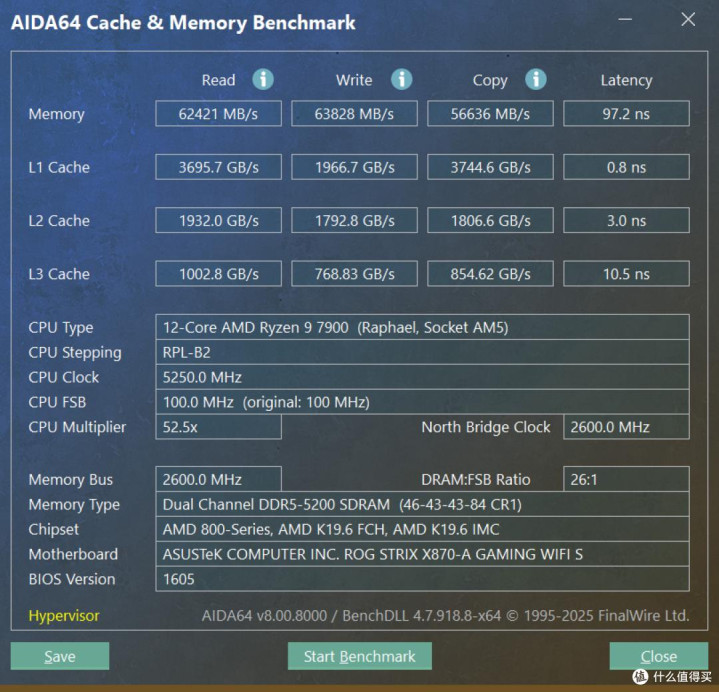Click the CPU Clock label
The height and width of the screenshot is (692, 719).
click(63, 377)
